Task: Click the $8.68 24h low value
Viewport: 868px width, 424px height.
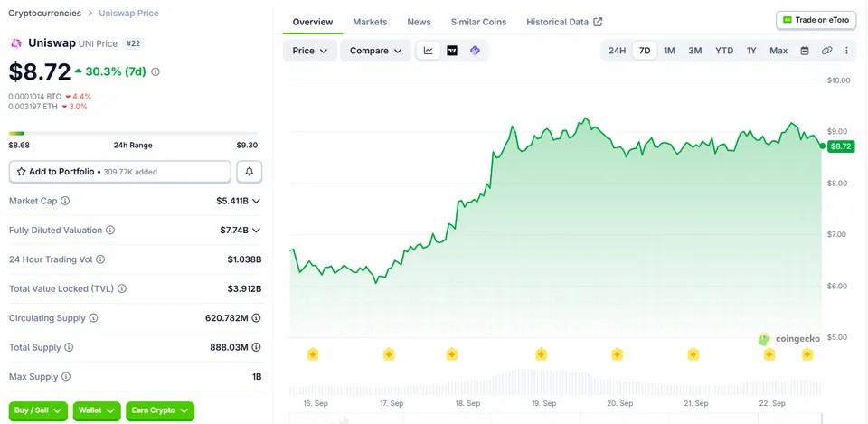Action: click(19, 145)
